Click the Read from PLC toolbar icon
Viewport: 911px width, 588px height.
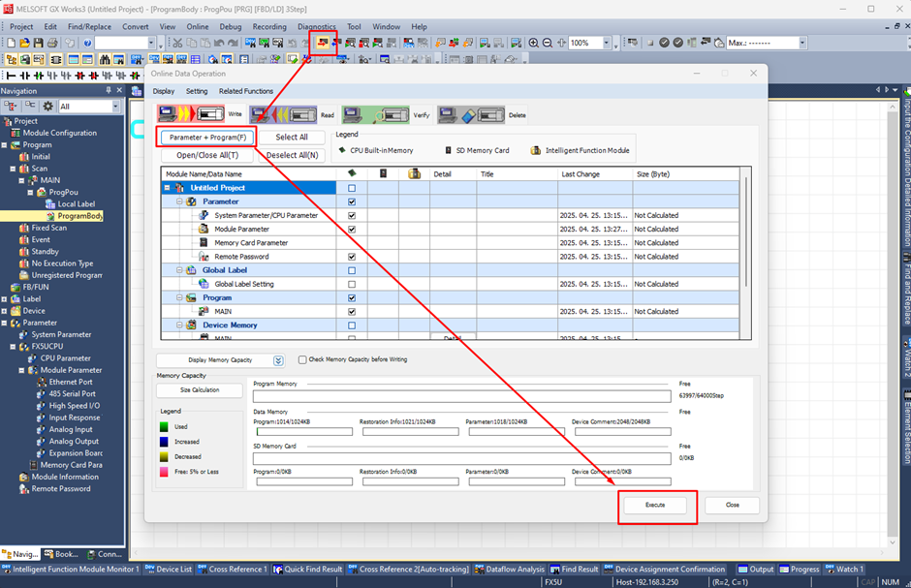click(x=336, y=43)
